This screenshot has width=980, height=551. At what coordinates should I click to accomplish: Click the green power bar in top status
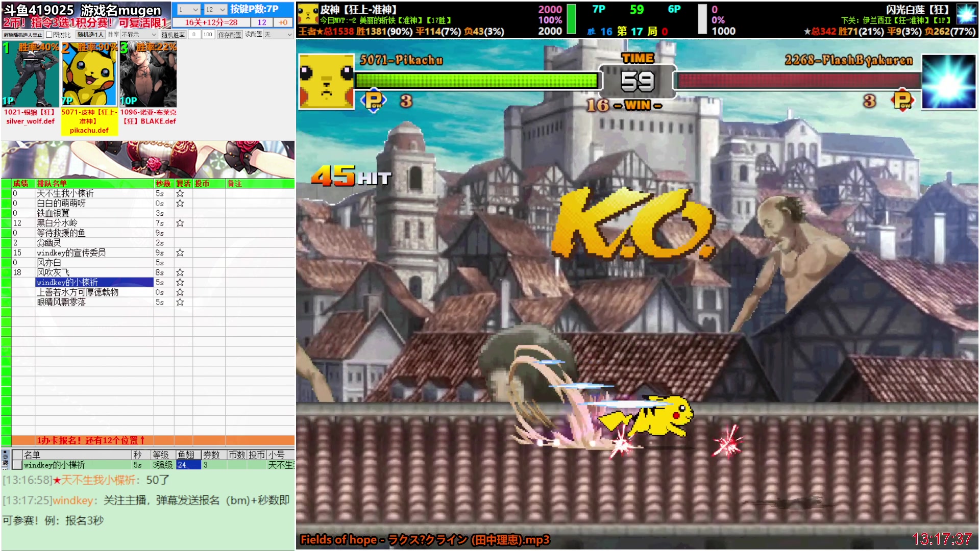572,19
